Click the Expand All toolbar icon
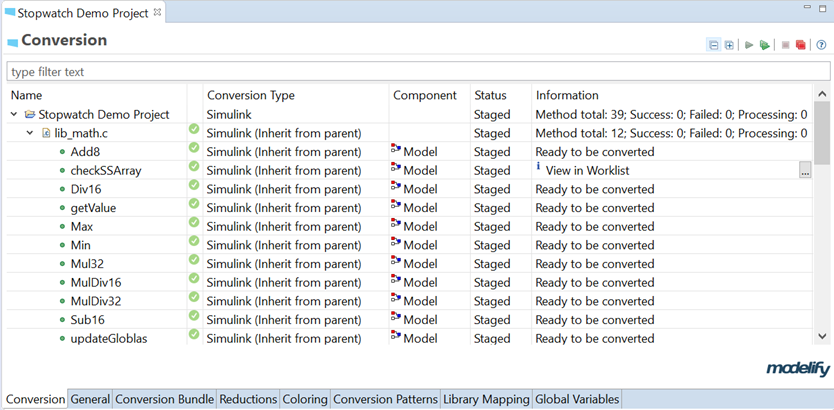The image size is (834, 410). point(729,45)
